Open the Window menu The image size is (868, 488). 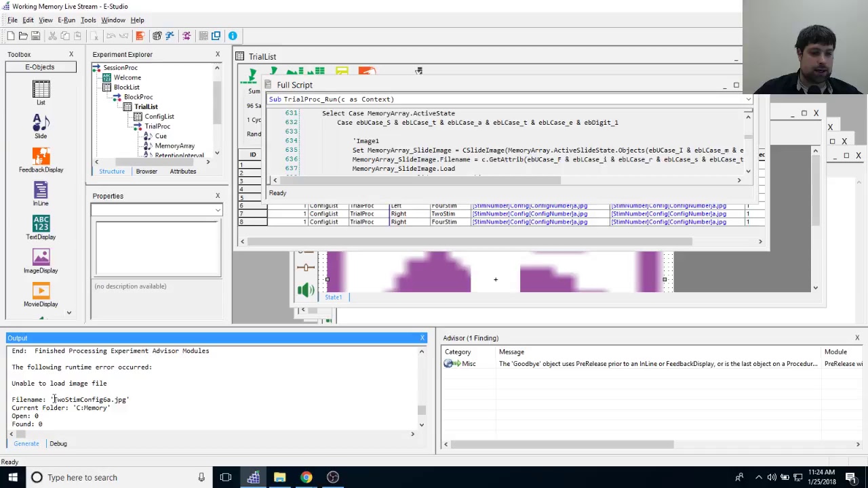[x=113, y=20]
